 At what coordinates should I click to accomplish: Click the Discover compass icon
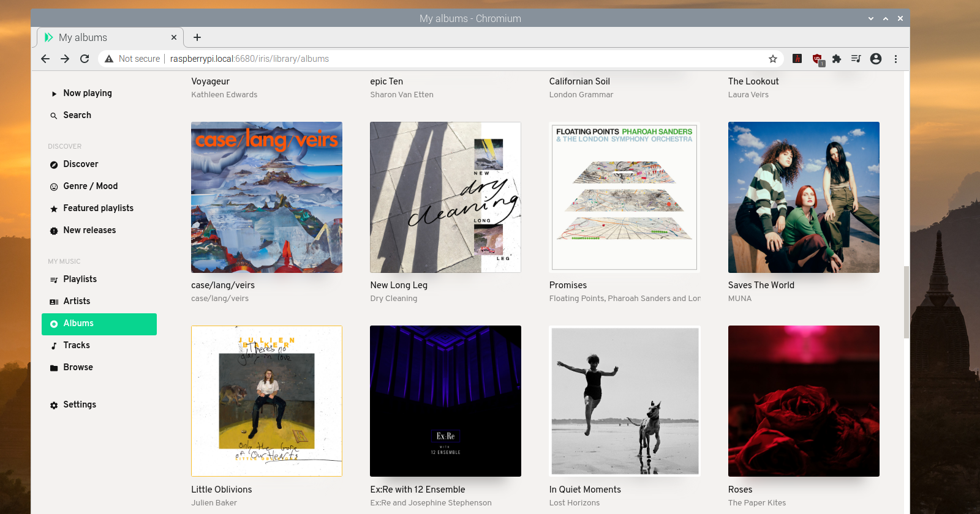click(54, 165)
